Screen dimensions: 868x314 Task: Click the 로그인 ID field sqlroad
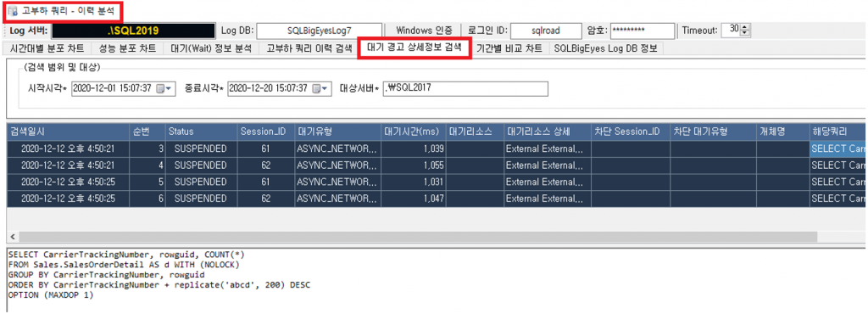[546, 31]
